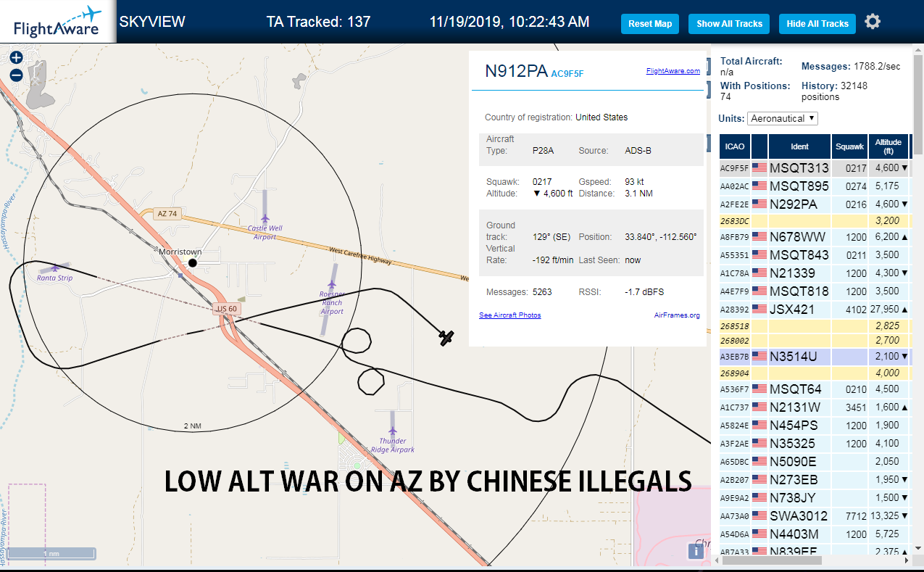Screen dimensions: 924x572
Task: Click the Morristown receiver location dot
Action: tap(192, 262)
